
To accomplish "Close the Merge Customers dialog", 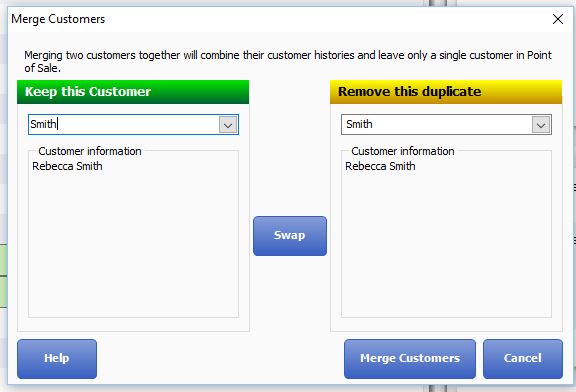I will [x=558, y=19].
